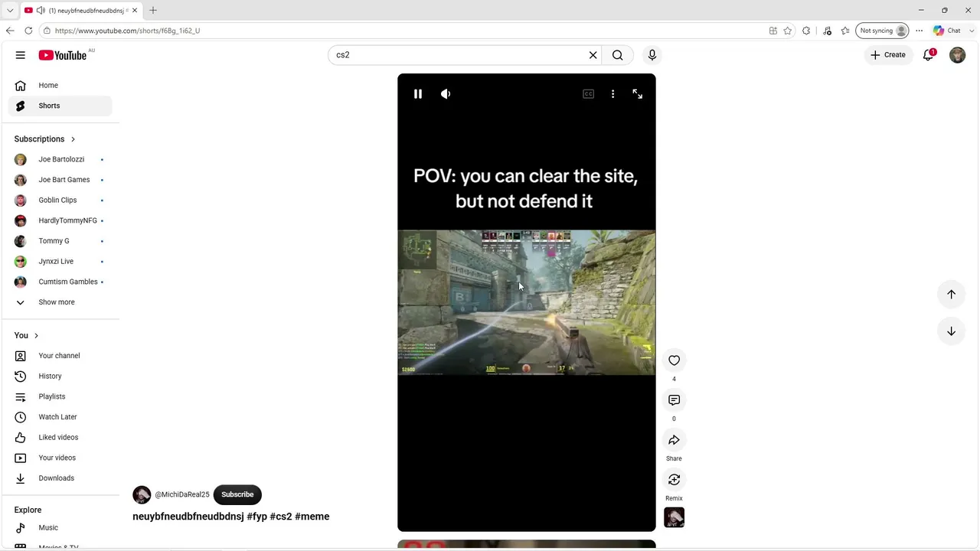Open a new browser tab
The height and width of the screenshot is (551, 980).
(153, 10)
